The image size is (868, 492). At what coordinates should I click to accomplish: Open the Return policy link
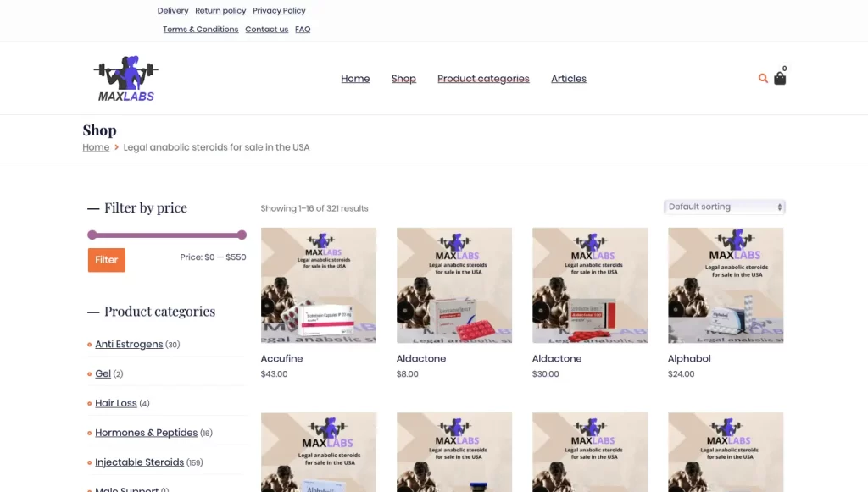click(220, 10)
